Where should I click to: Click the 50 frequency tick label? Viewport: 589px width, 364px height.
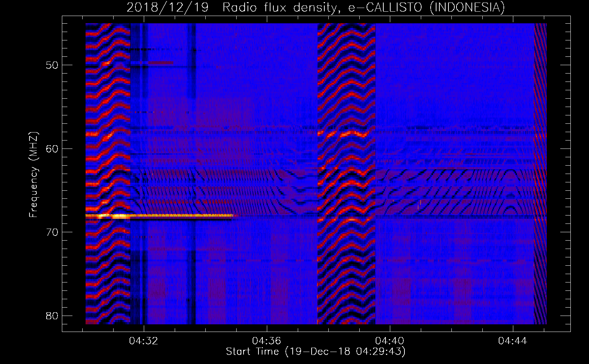(52, 65)
